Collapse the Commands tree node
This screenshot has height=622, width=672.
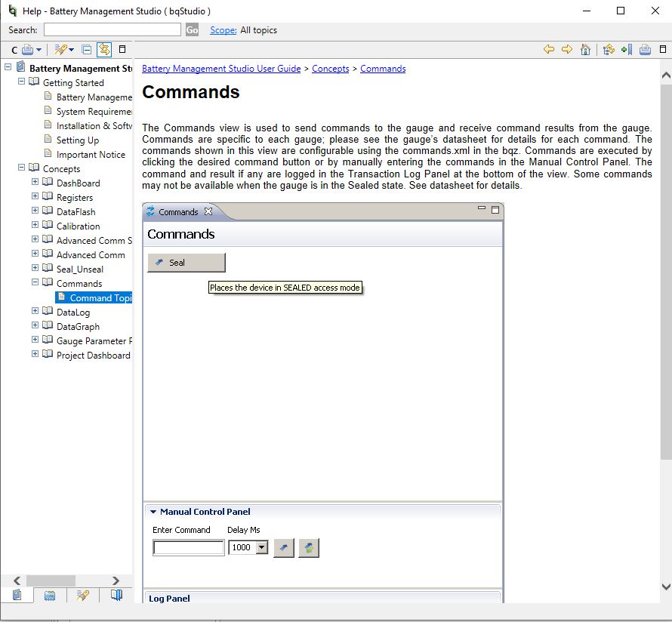(x=35, y=282)
